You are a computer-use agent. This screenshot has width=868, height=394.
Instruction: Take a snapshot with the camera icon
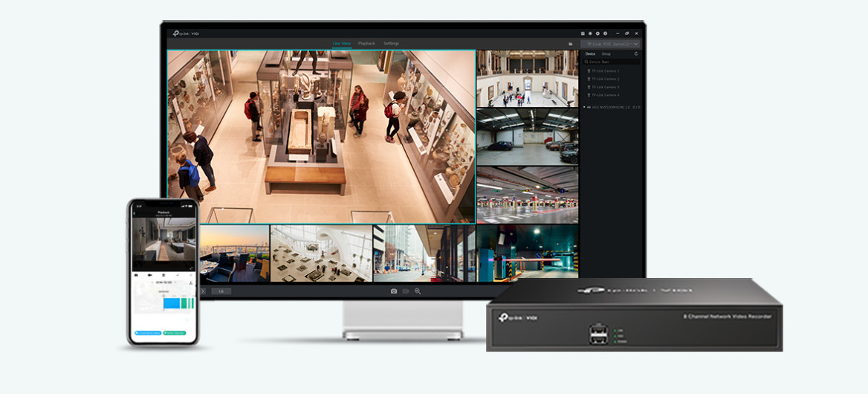pyautogui.click(x=394, y=291)
